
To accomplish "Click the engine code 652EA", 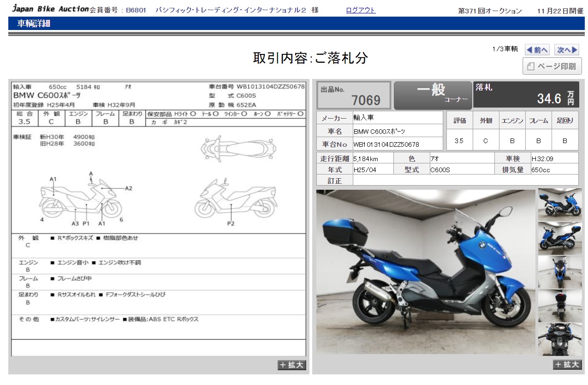I will pyautogui.click(x=246, y=105).
